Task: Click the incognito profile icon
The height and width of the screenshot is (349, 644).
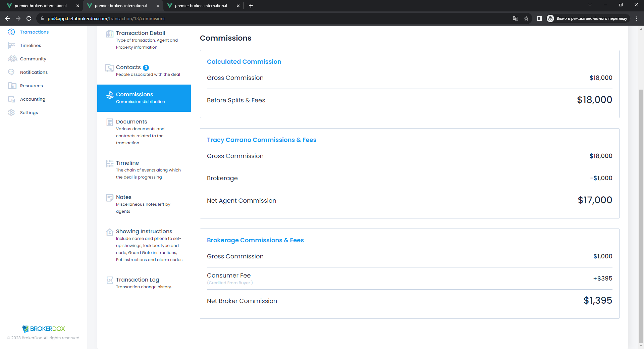Action: [x=550, y=18]
